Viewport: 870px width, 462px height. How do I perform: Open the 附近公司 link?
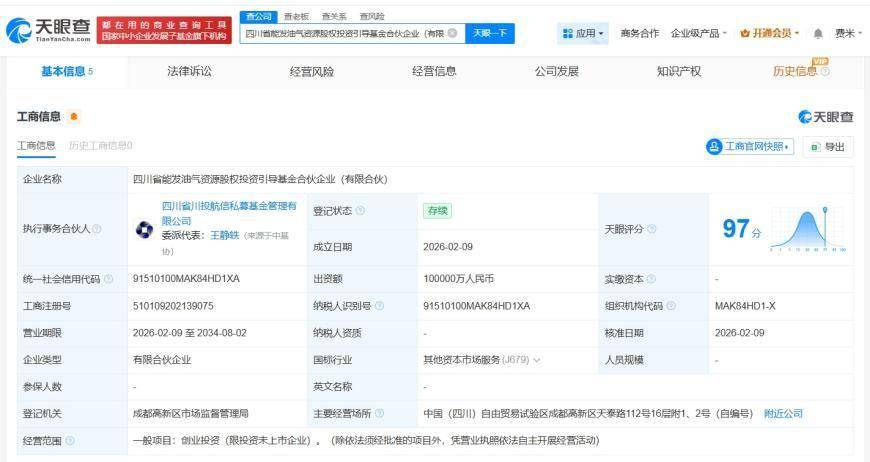pos(783,413)
